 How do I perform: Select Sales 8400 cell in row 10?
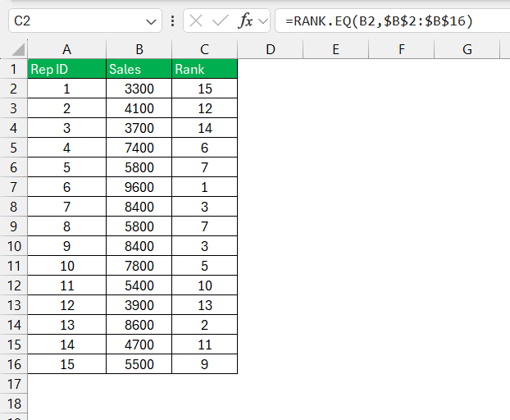139,246
